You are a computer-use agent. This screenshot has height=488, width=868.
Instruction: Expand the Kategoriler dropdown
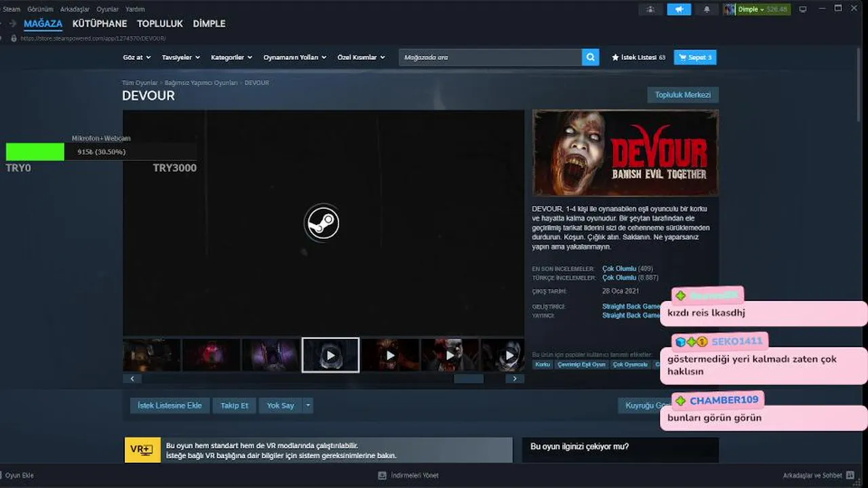[x=231, y=58]
